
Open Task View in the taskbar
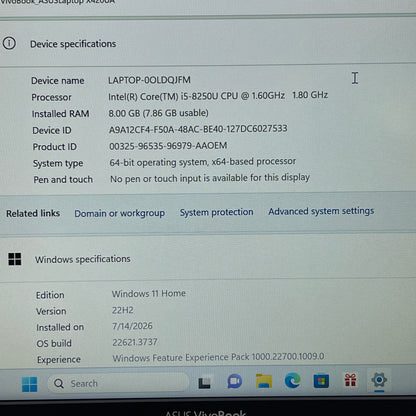[x=204, y=383]
